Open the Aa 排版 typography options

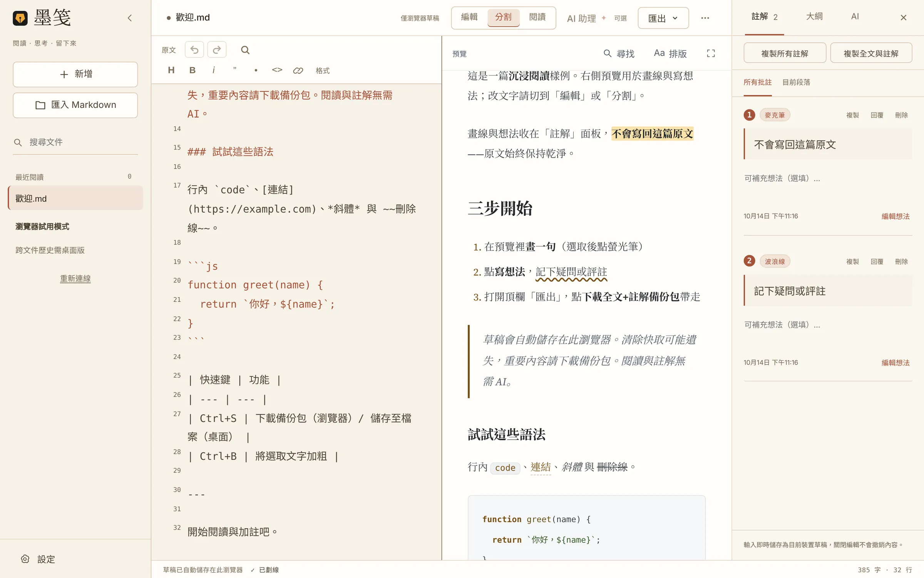coord(670,54)
